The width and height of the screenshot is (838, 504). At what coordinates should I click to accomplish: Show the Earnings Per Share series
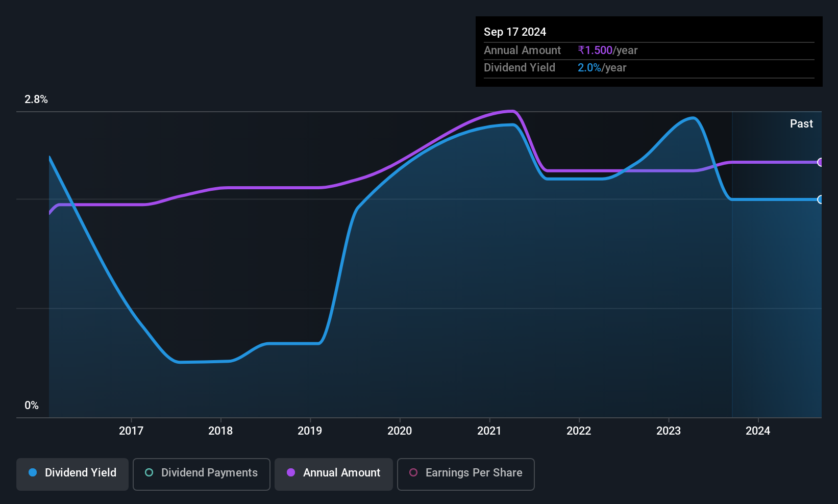[x=466, y=474]
